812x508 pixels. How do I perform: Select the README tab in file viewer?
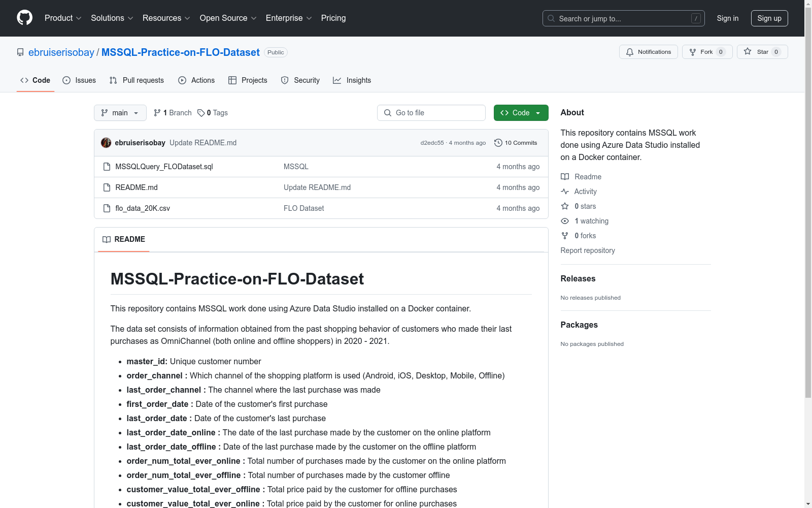coord(124,239)
